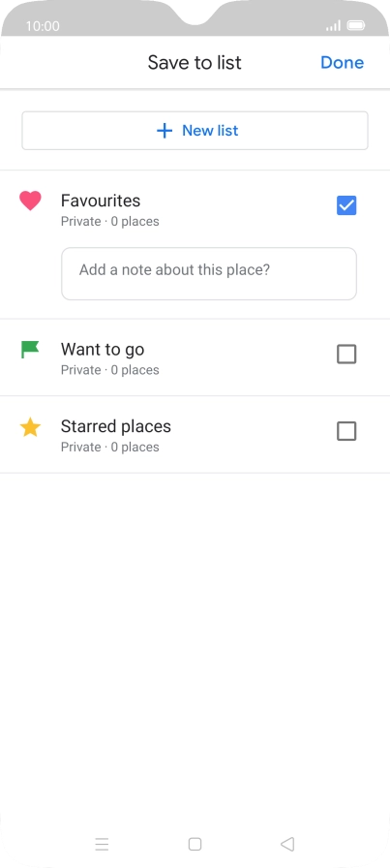
Task: Select the Favourites list title
Action: (101, 201)
